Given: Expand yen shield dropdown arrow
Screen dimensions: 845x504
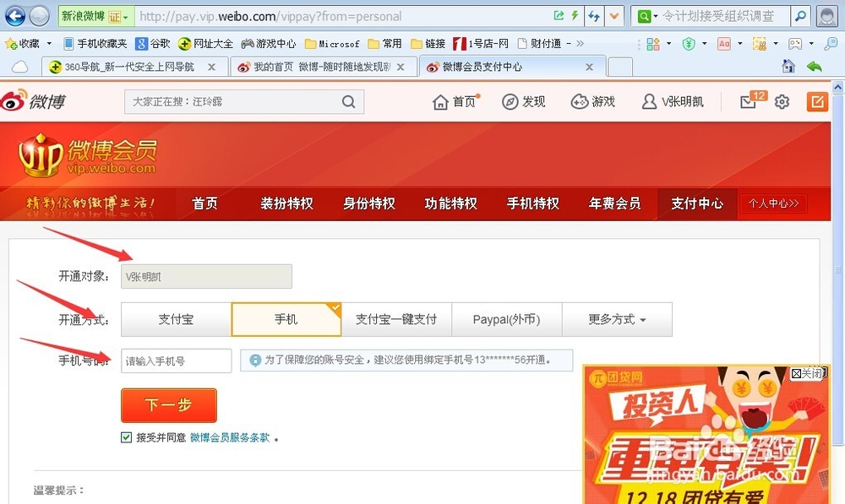Looking at the screenshot, I should click(x=705, y=44).
